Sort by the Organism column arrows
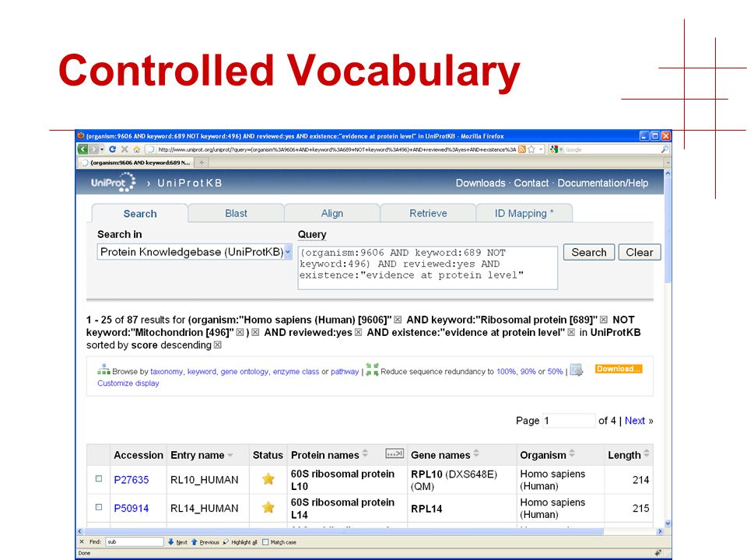This screenshot has width=747, height=560. [x=572, y=453]
